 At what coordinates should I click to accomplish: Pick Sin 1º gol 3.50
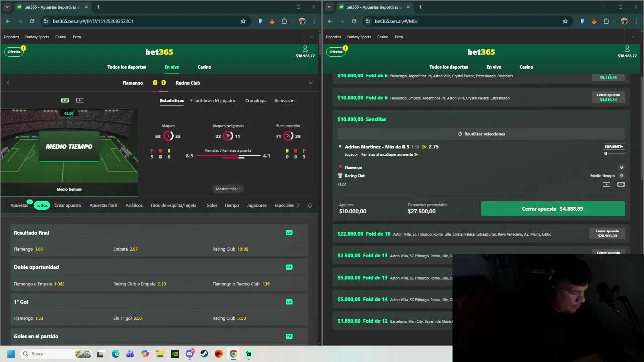(127, 318)
